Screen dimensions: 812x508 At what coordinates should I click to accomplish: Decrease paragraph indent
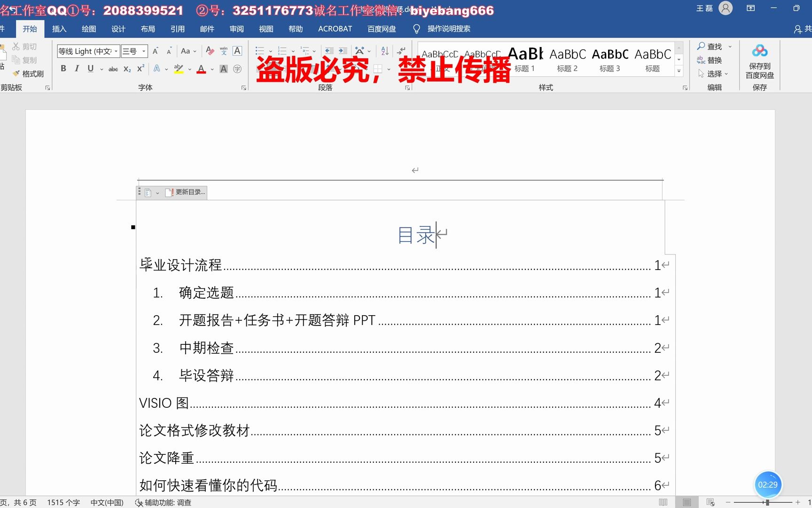pyautogui.click(x=329, y=51)
